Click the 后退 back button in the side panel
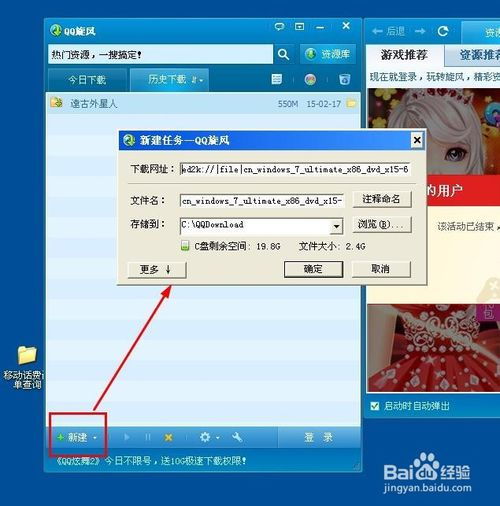The height and width of the screenshot is (506, 500). tap(388, 31)
